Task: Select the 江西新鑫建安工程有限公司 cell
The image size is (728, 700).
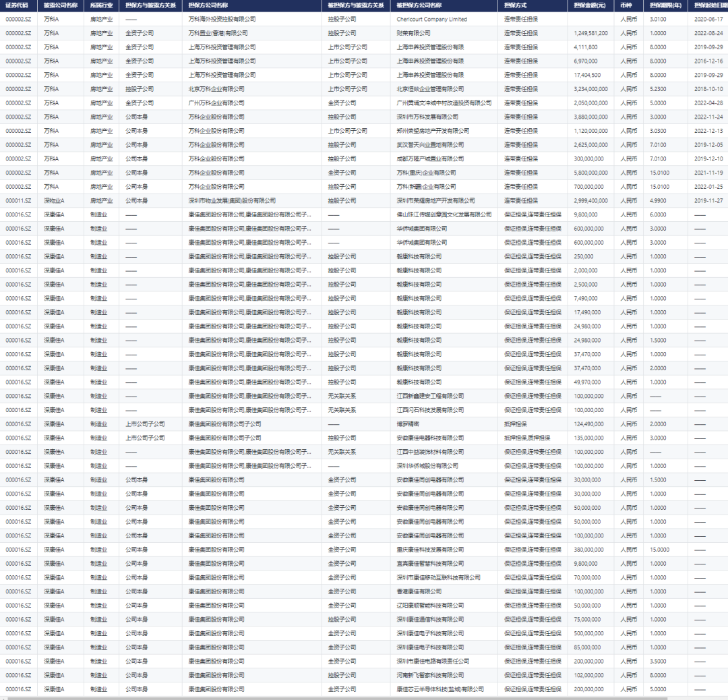Action: click(x=430, y=397)
